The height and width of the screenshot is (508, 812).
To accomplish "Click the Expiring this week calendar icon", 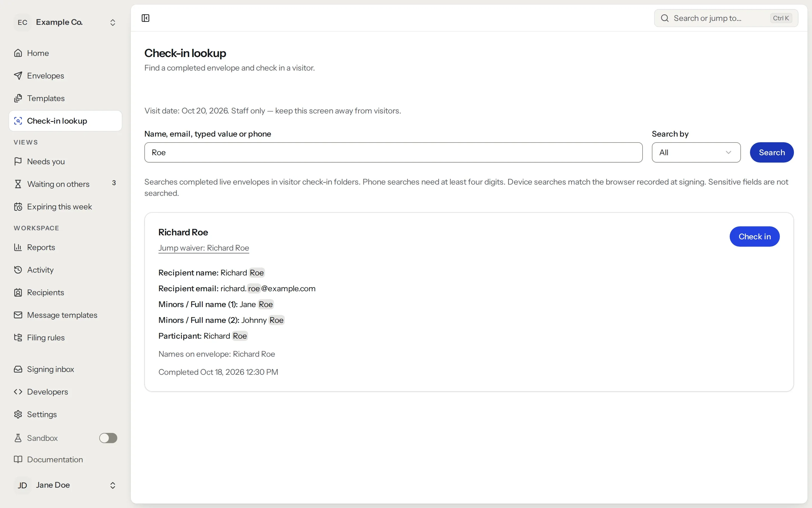I will pyautogui.click(x=18, y=207).
